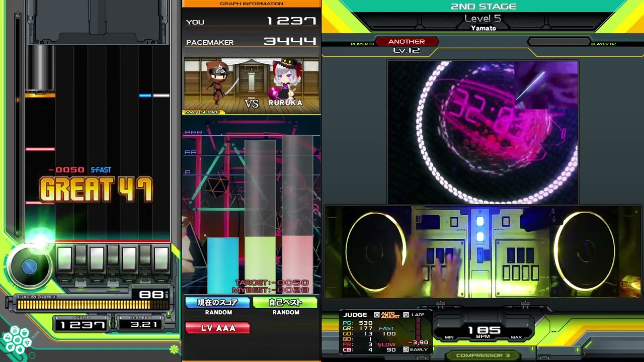This screenshot has height=362, width=644.
Task: Click the 2ND STAGE header banner
Action: (483, 7)
